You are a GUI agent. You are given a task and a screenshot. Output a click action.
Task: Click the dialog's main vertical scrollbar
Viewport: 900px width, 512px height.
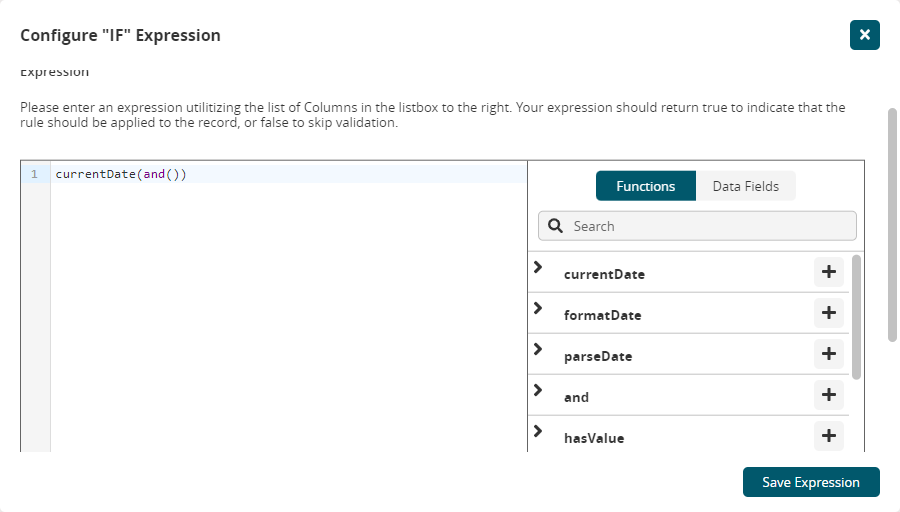point(893,225)
